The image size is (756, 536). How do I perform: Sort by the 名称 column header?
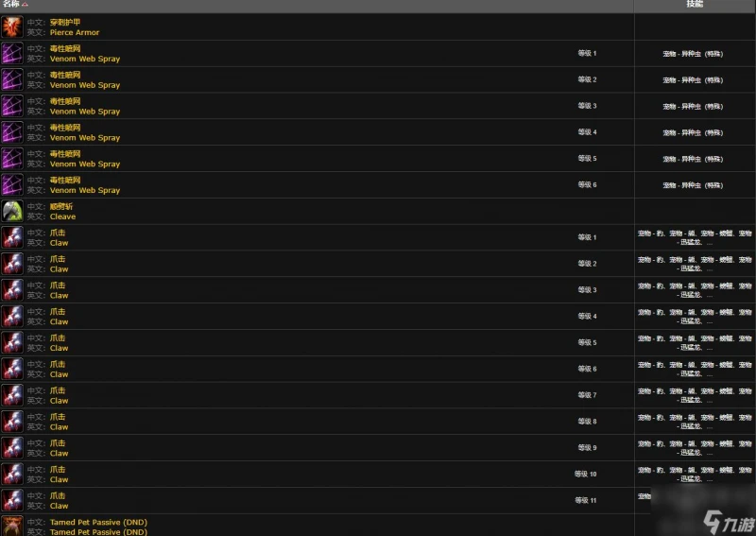point(10,5)
